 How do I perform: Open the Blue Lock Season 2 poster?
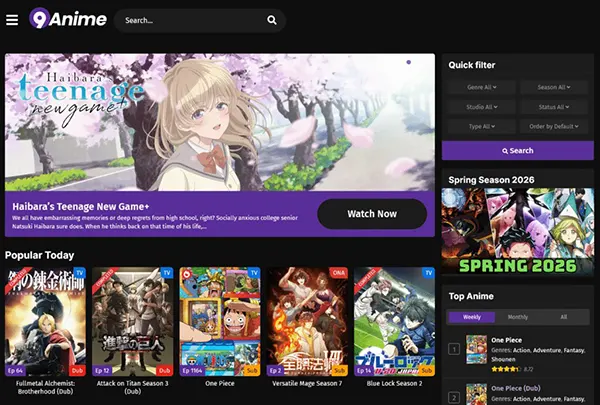pos(394,322)
